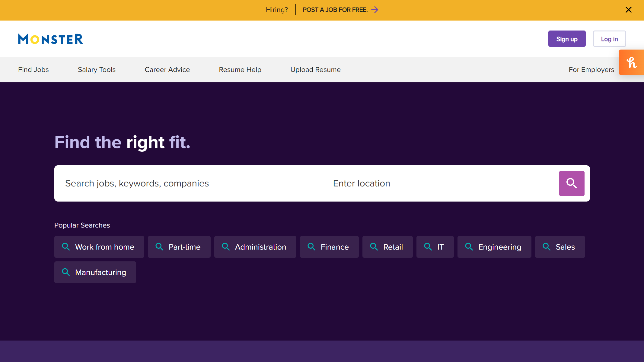Open the Find Jobs menu
644x362 pixels.
tap(33, 69)
